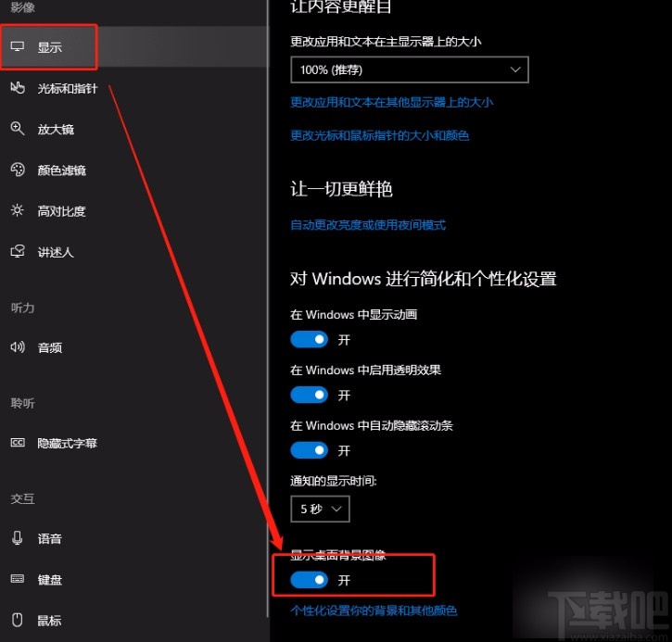Click the heading 对 Windows 进行简化和个性化设置

point(424,279)
